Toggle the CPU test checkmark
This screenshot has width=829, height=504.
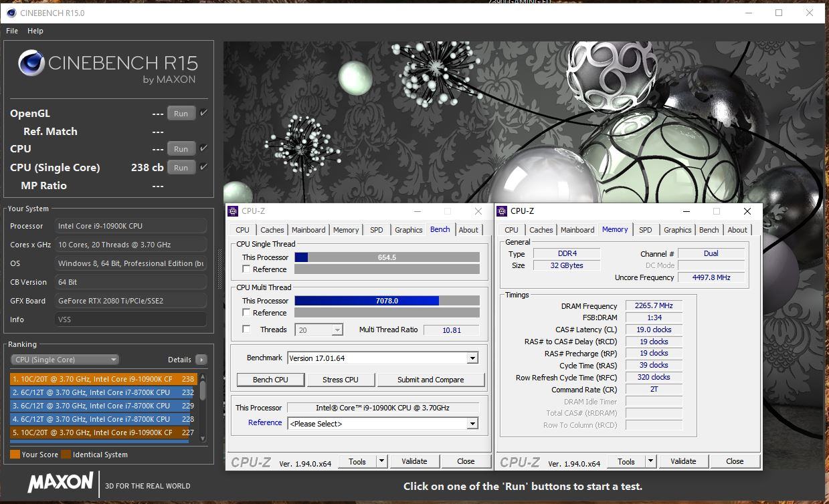(204, 148)
